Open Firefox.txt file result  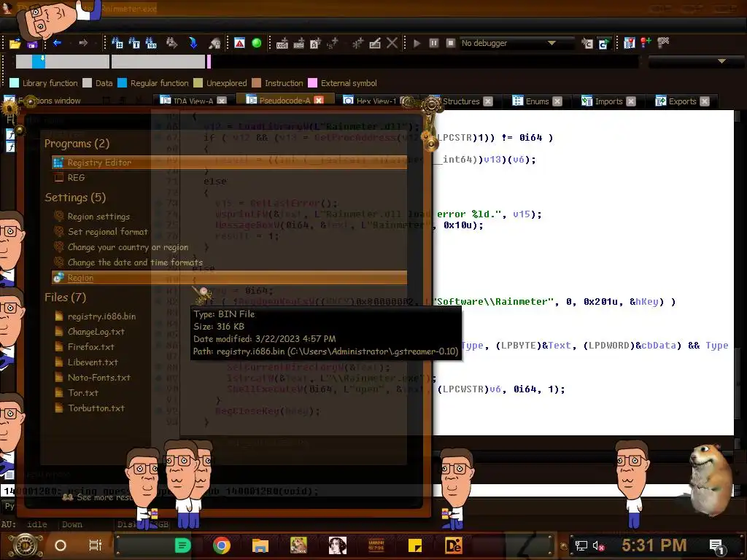(90, 346)
